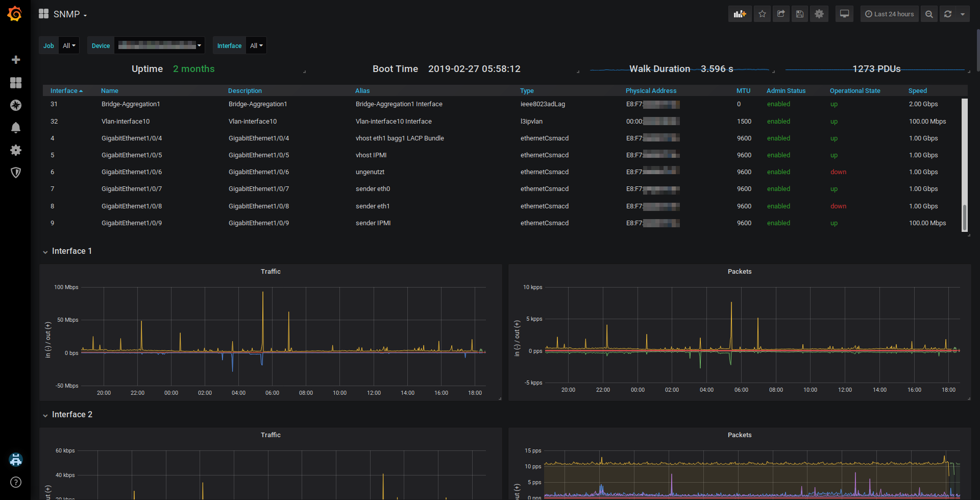Open the refresh interval dropdown arrow

(962, 14)
